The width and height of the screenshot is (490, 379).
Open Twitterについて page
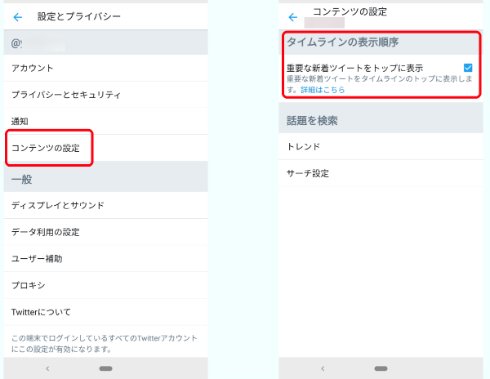click(106, 312)
